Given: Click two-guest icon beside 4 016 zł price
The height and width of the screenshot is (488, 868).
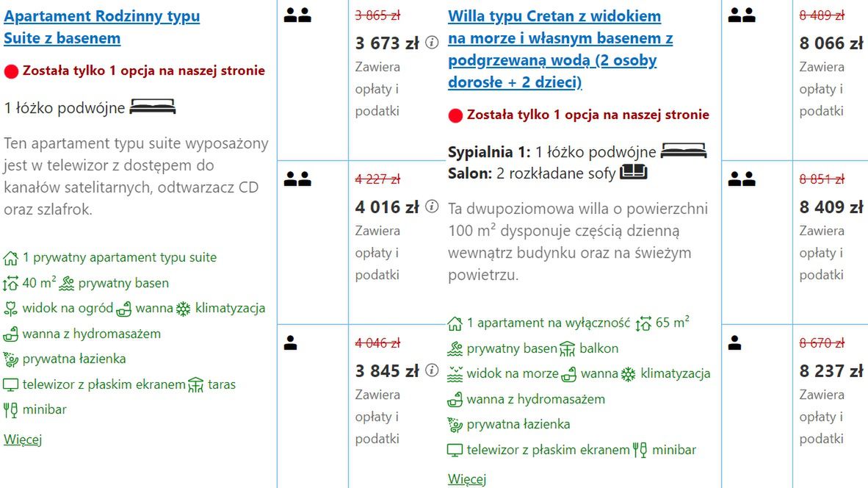Looking at the screenshot, I should [x=297, y=179].
